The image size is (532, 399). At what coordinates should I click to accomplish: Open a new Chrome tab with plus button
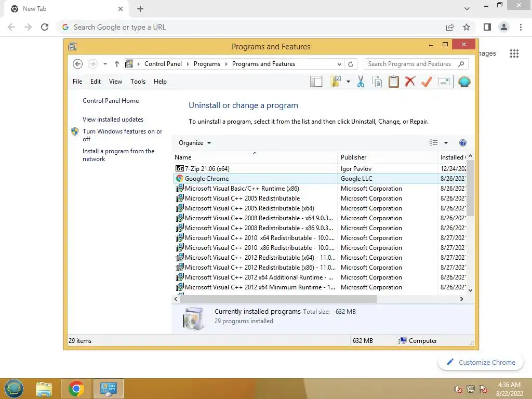[x=140, y=9]
